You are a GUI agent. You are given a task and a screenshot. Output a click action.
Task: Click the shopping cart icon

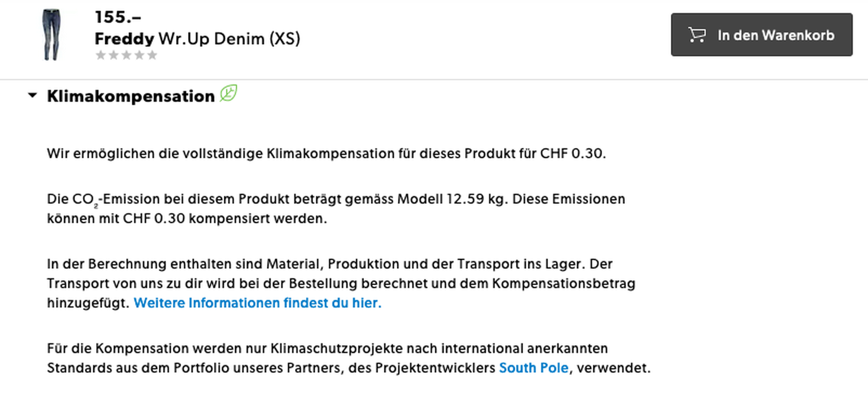click(x=697, y=35)
